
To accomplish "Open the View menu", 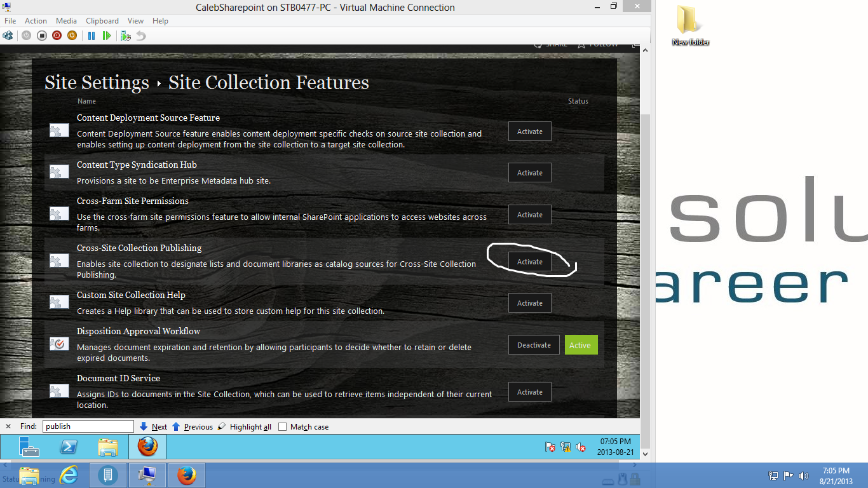I will tap(135, 21).
